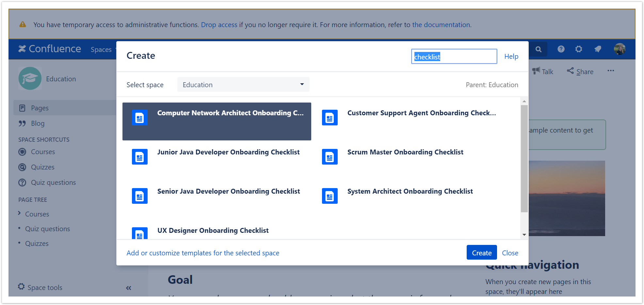Open the administration settings gear icon
The height and width of the screenshot is (305, 644).
(x=579, y=49)
